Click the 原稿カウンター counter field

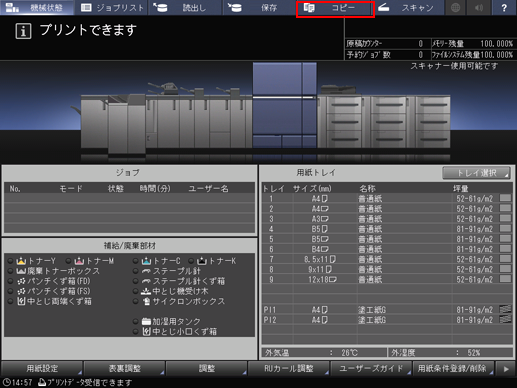pyautogui.click(x=388, y=44)
